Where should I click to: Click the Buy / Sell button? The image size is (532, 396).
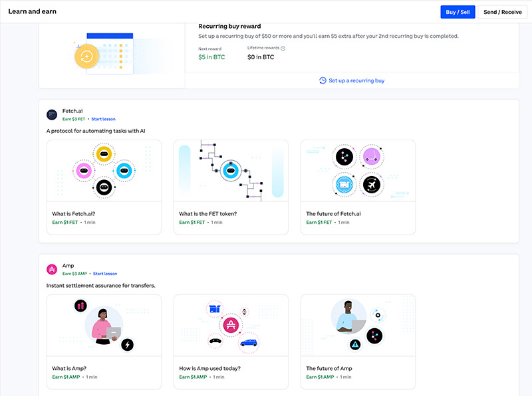(x=457, y=11)
